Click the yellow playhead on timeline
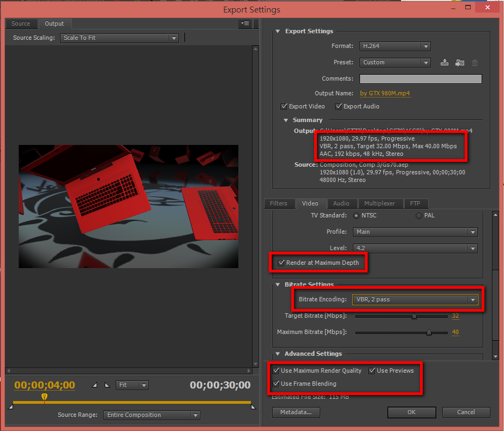The image size is (504, 431). click(44, 397)
